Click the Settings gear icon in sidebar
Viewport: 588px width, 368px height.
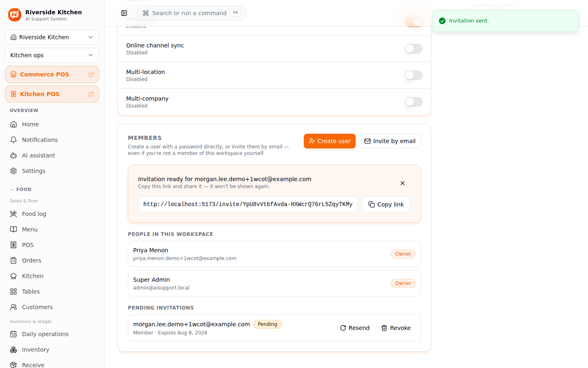pyautogui.click(x=13, y=171)
